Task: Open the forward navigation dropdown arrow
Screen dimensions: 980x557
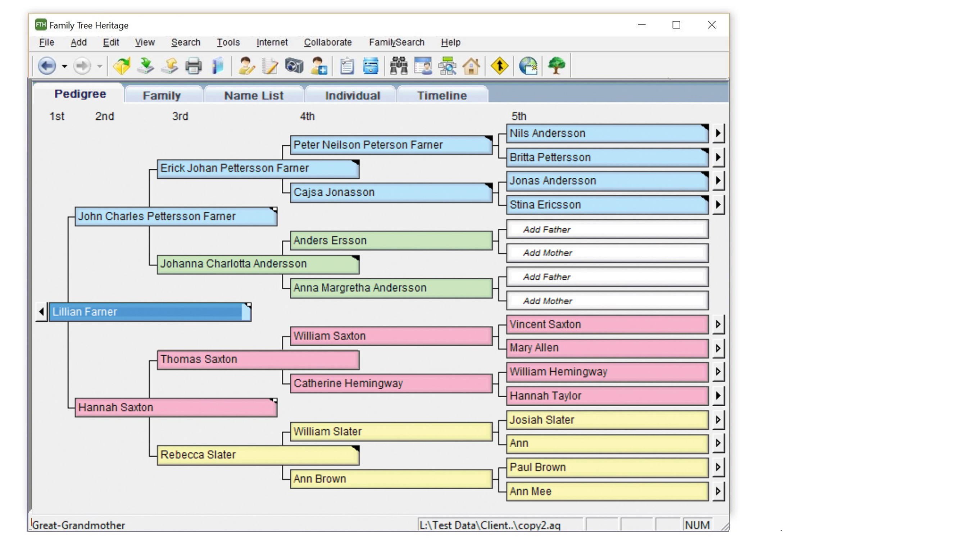Action: [100, 66]
